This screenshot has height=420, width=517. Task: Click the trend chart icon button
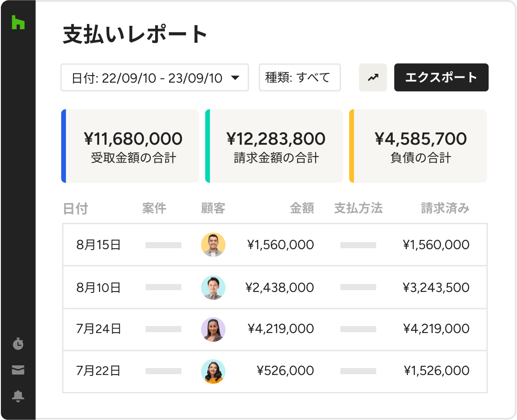[373, 77]
